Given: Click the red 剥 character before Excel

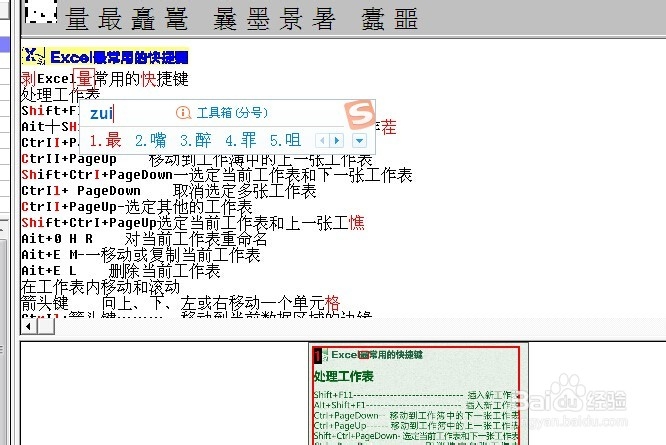Looking at the screenshot, I should pos(28,79).
